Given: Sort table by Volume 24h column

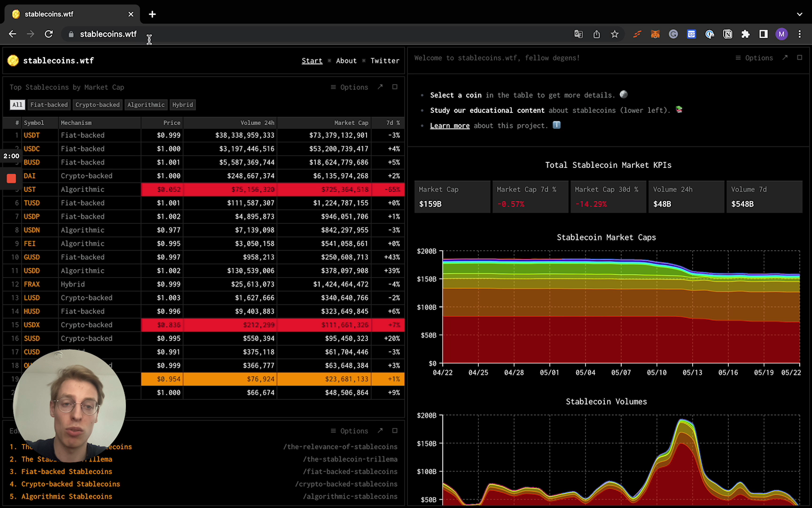Looking at the screenshot, I should click(x=257, y=122).
